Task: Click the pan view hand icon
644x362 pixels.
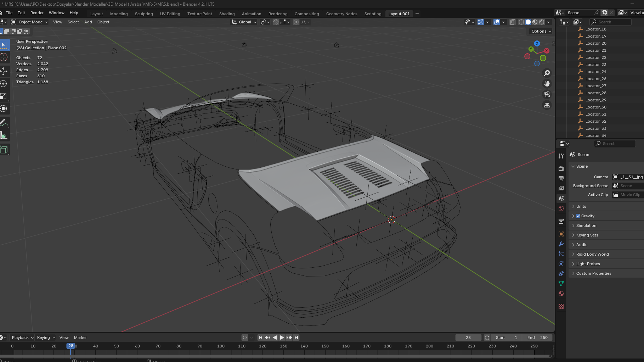Action: (547, 84)
